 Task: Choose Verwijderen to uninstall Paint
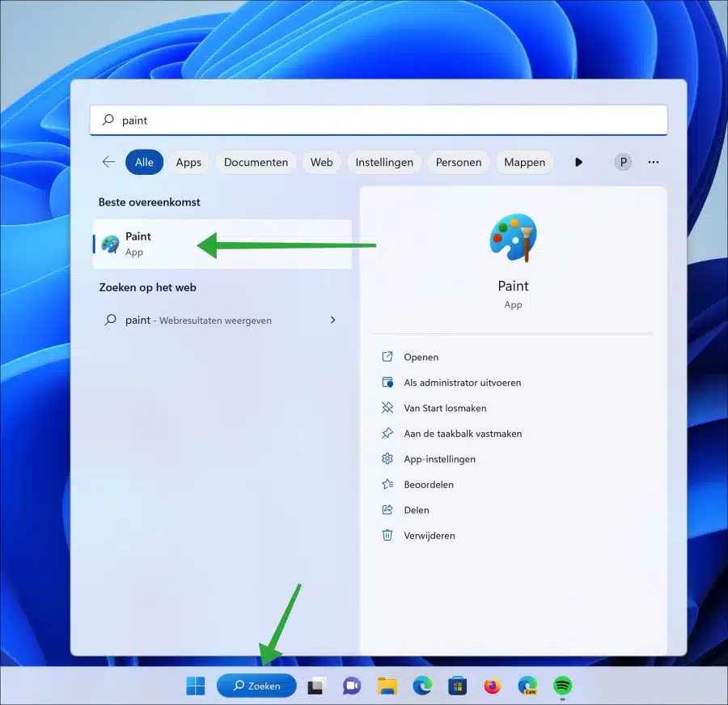(x=429, y=536)
